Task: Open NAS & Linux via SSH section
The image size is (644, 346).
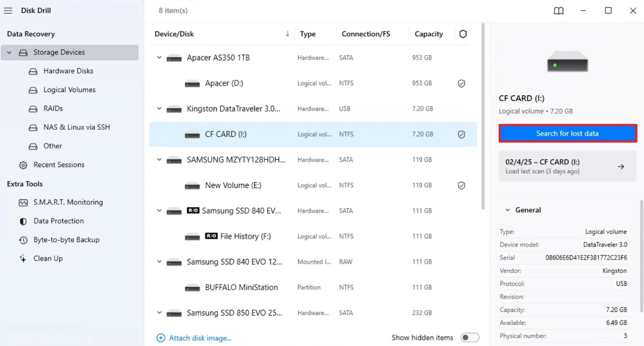Action: coord(76,128)
